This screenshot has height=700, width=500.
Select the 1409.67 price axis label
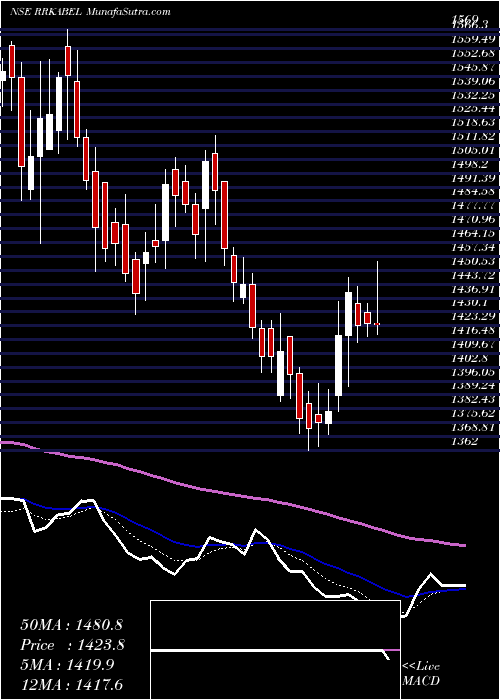pos(474,344)
